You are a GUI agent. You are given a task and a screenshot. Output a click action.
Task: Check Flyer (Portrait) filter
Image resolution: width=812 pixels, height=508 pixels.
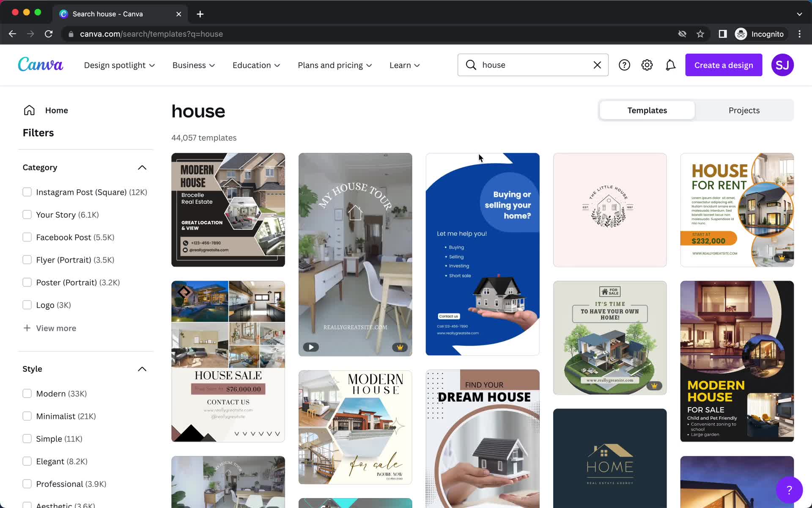coord(27,260)
